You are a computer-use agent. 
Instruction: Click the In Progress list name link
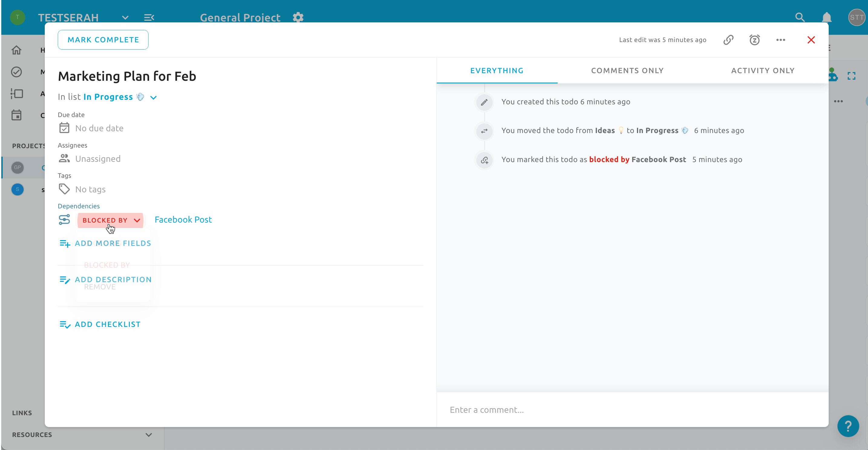point(108,97)
